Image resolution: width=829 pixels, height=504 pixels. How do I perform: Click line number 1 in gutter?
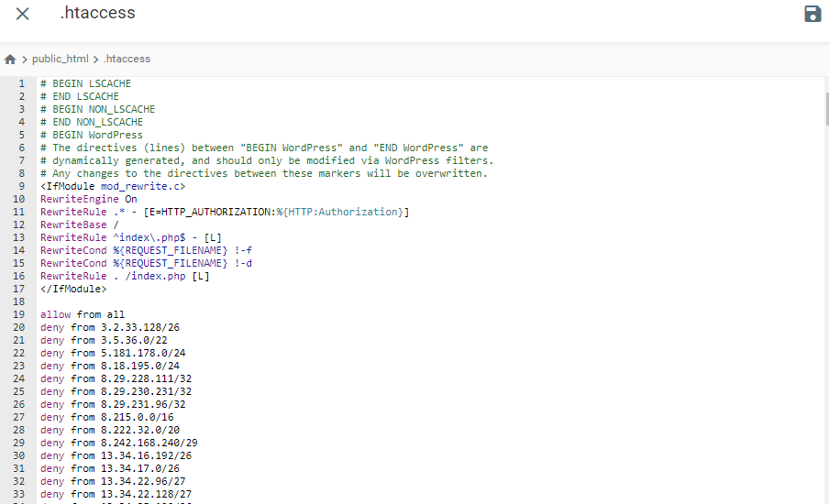[x=21, y=83]
